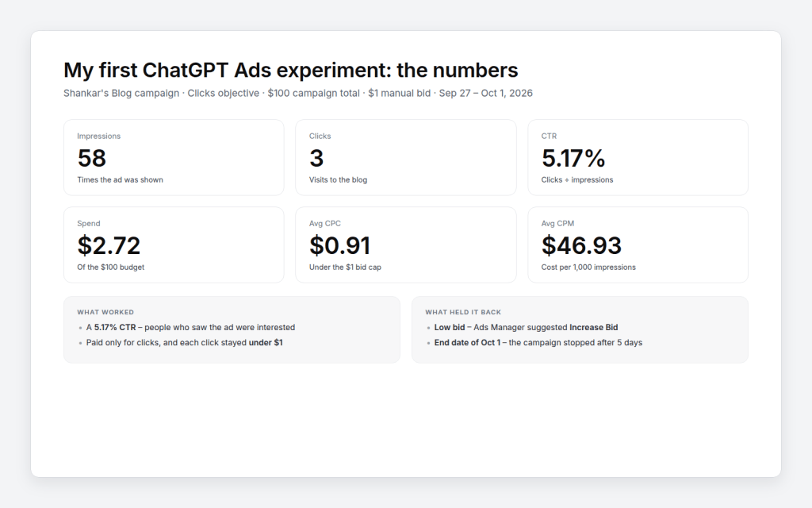Click the 'Impressions' card label
This screenshot has height=508, width=812.
coord(99,136)
